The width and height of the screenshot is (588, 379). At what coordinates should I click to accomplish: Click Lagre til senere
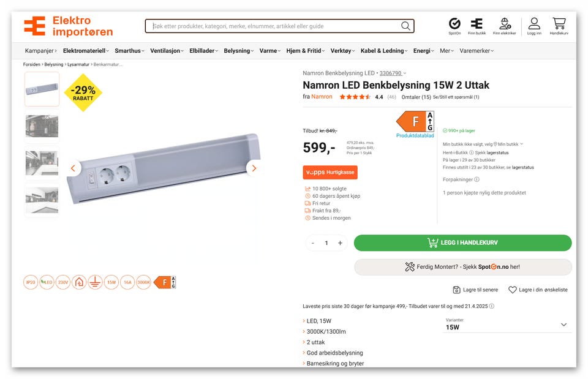coord(475,290)
